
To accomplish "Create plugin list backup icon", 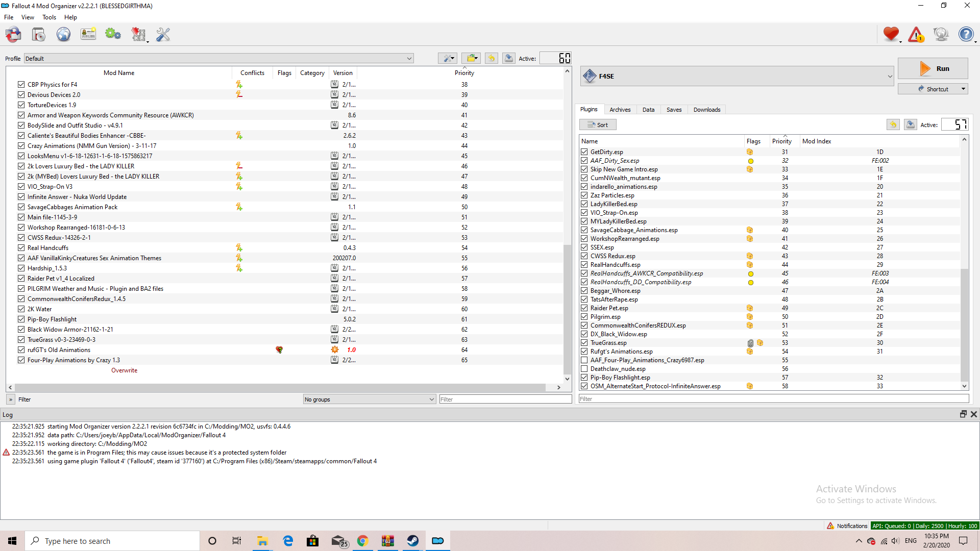I will (x=911, y=124).
